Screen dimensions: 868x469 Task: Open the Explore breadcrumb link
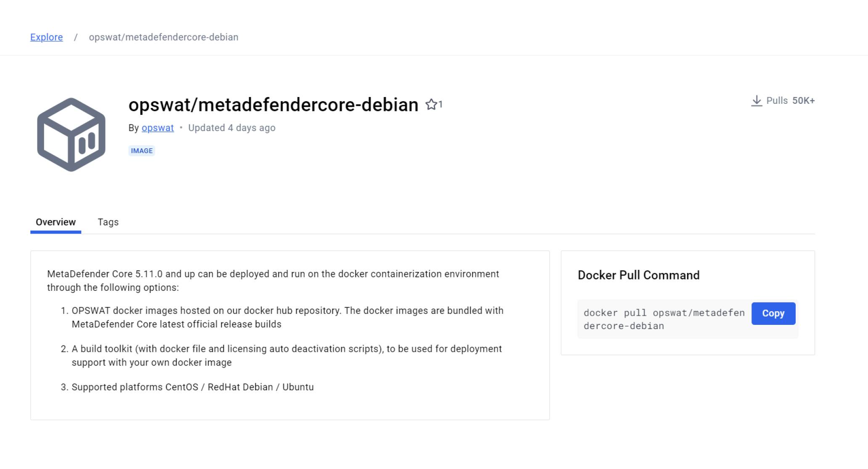point(47,37)
